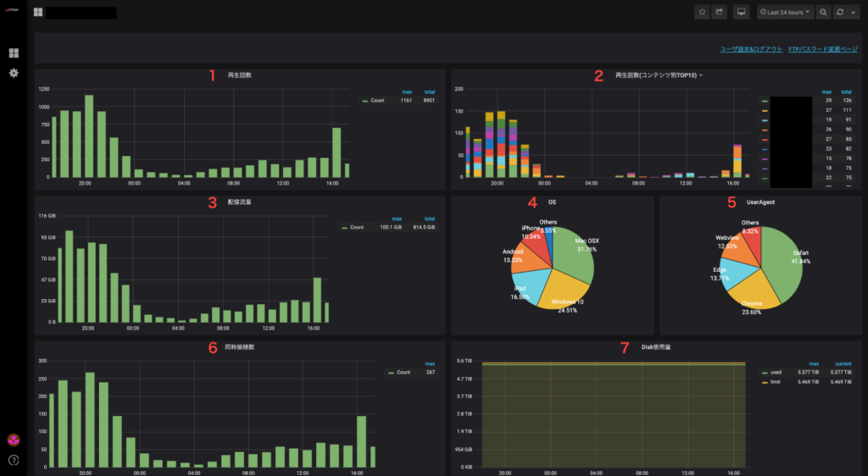Image resolution: width=868 pixels, height=476 pixels.
Task: Open the Configuration gear in the sidebar
Action: [14, 74]
